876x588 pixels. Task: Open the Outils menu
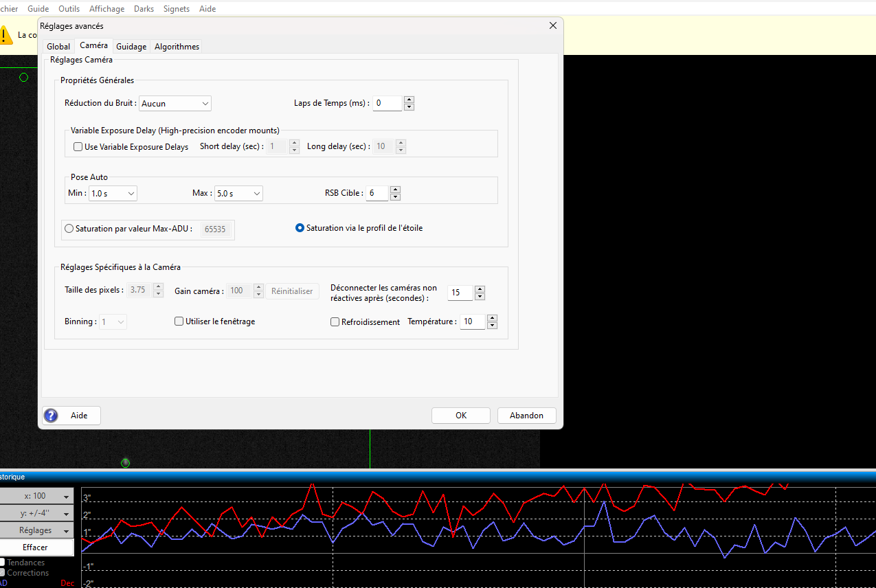[x=69, y=9]
